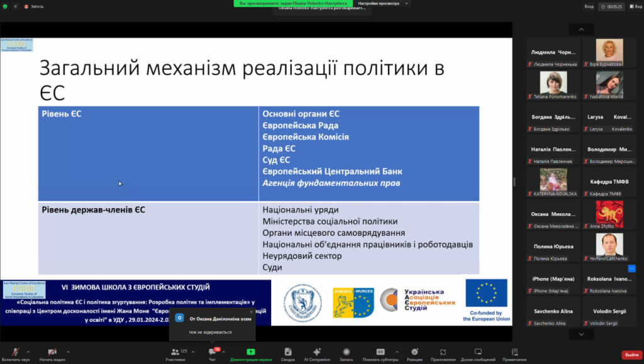Open Доски сообщений whiteboards
This screenshot has height=364, width=644.
click(x=478, y=352)
